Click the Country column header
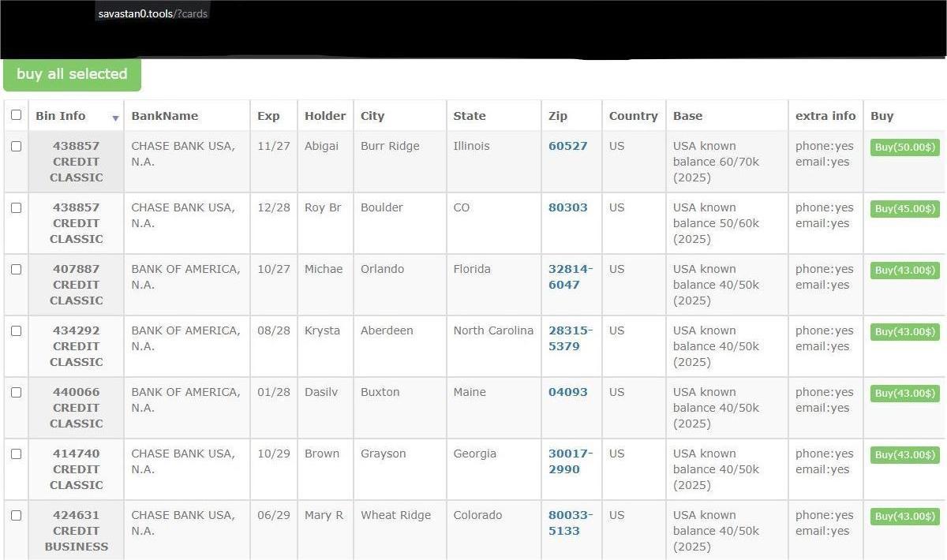This screenshot has height=560, width=947. point(633,116)
